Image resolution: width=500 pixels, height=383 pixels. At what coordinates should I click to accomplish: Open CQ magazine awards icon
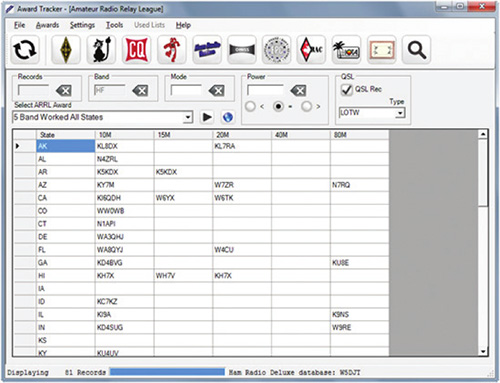tap(136, 50)
